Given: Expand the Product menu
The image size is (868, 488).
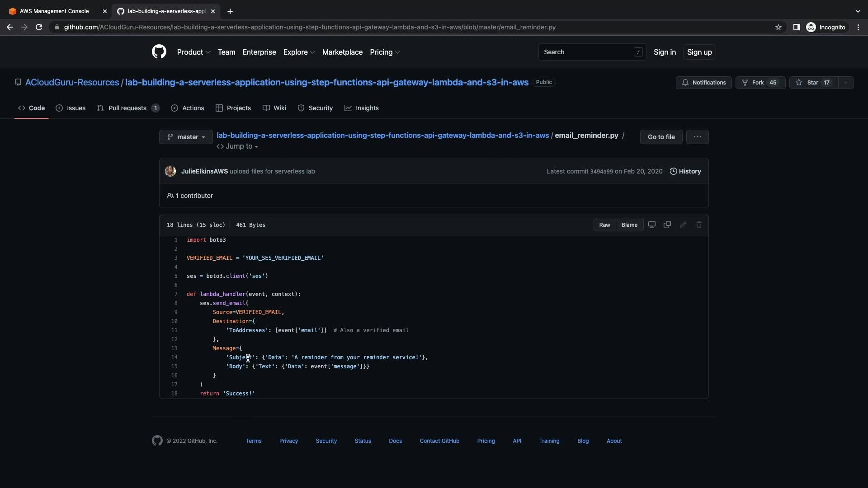Looking at the screenshot, I should pos(193,52).
